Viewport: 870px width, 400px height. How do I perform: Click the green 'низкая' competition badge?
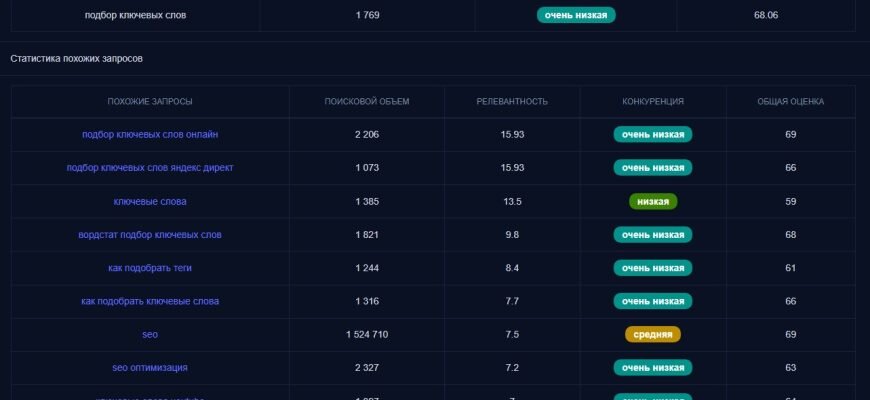tap(653, 201)
